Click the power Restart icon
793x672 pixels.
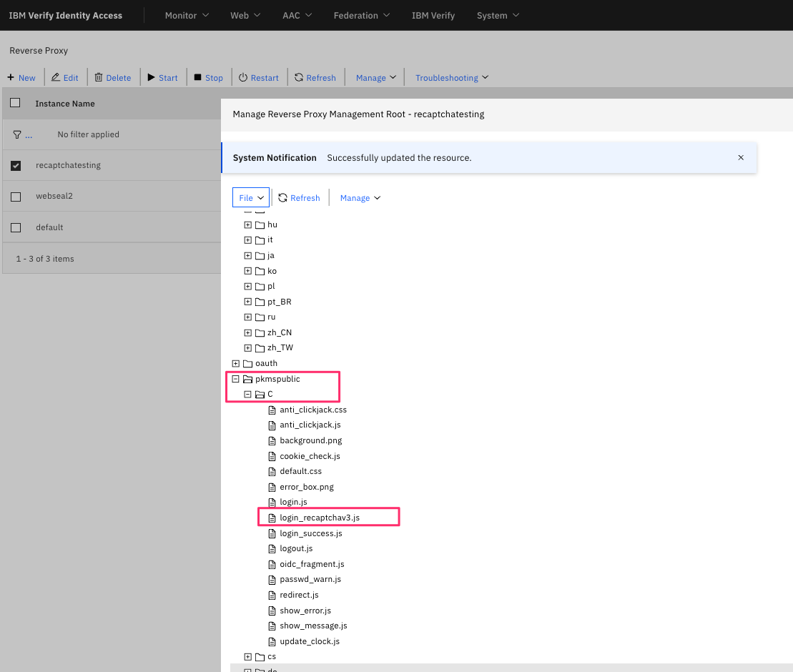[243, 77]
